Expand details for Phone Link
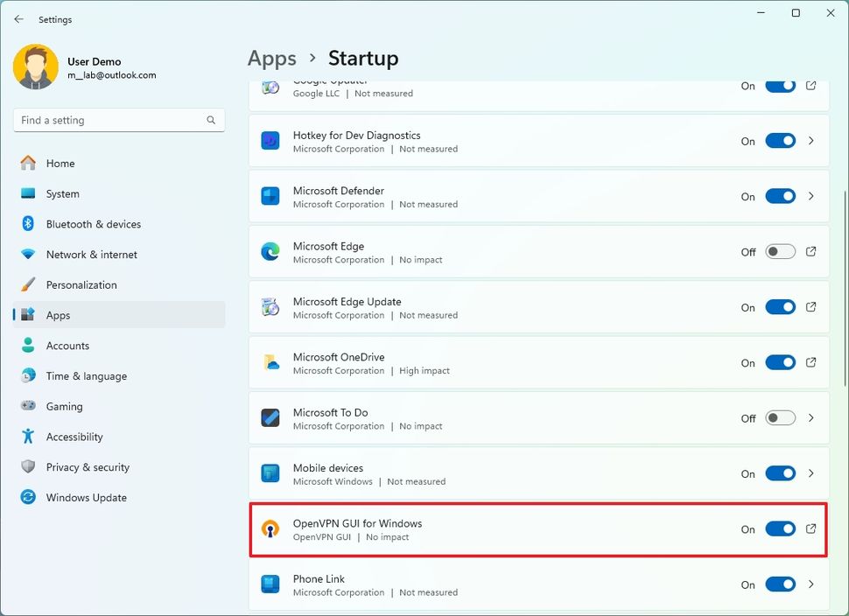The width and height of the screenshot is (849, 616). click(x=810, y=584)
